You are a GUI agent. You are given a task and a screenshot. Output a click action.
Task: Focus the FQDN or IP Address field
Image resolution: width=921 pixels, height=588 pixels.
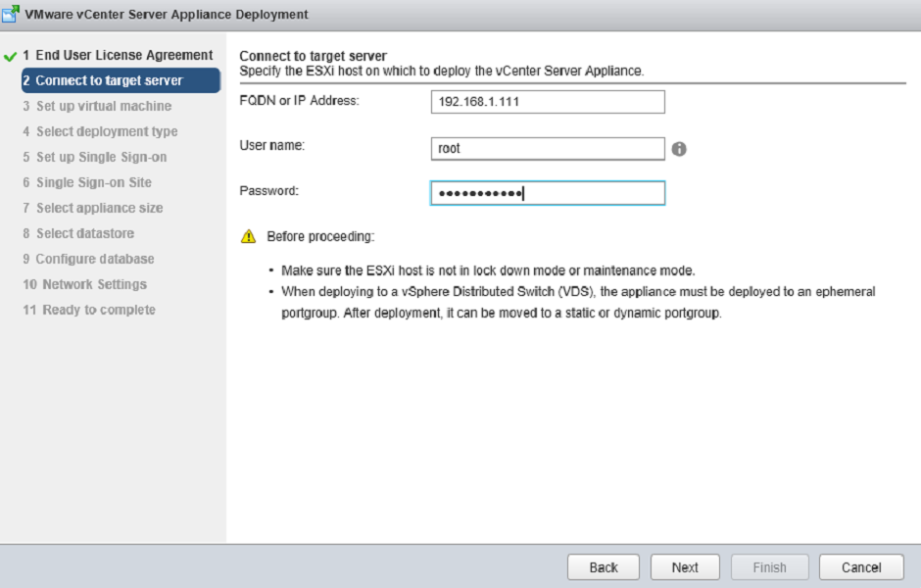(548, 102)
